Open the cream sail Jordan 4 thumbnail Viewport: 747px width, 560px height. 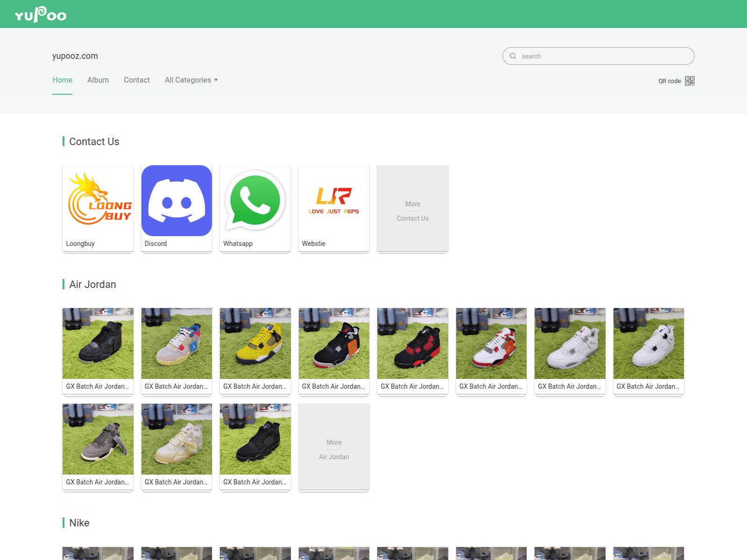click(x=176, y=439)
